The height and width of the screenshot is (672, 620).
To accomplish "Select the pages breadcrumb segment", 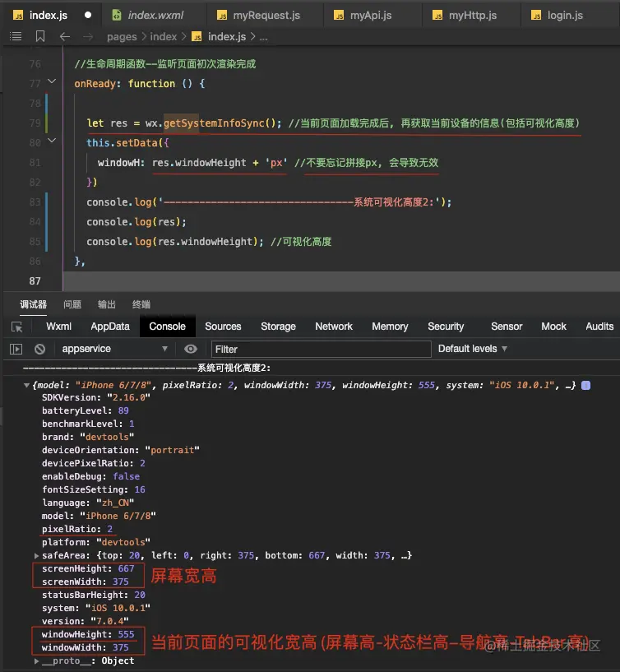I will coord(122,37).
